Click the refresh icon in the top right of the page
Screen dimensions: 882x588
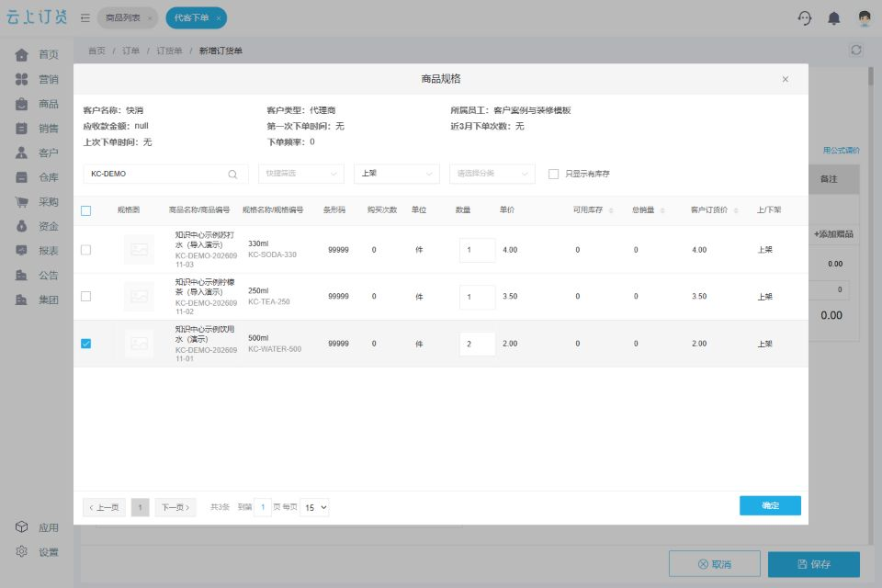point(856,51)
